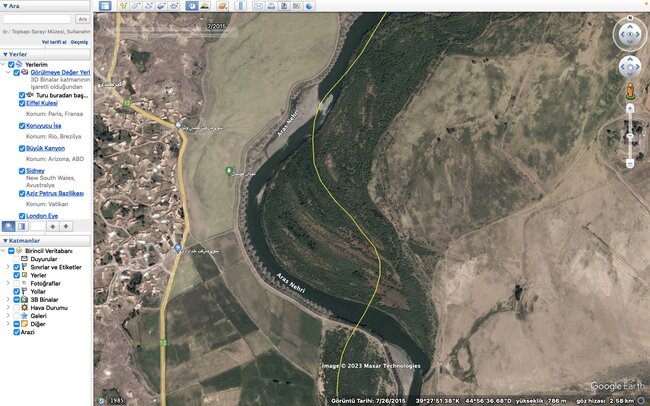Open the Geçmiş link

[78, 42]
